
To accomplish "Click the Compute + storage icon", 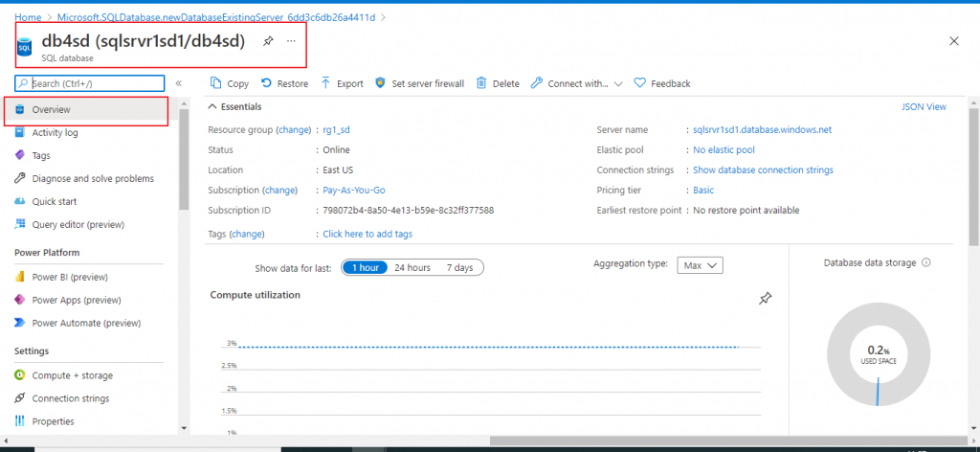I will 19,375.
